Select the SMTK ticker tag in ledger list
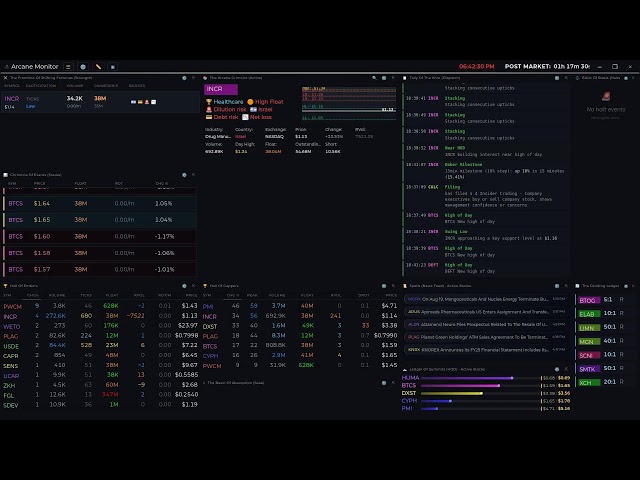 click(x=589, y=369)
